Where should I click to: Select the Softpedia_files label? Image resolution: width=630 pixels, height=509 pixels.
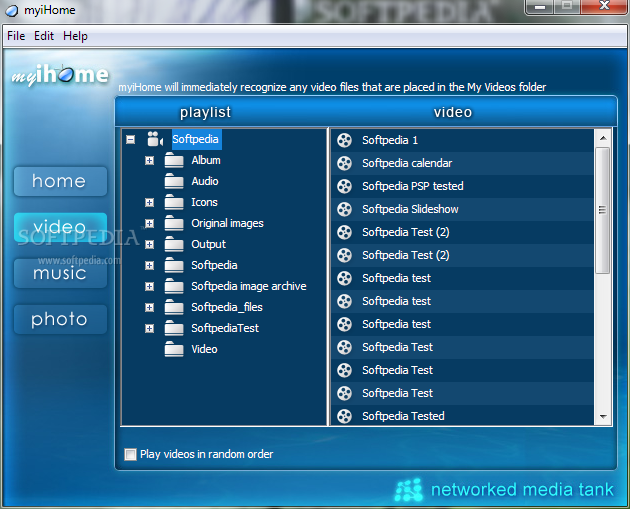227,307
